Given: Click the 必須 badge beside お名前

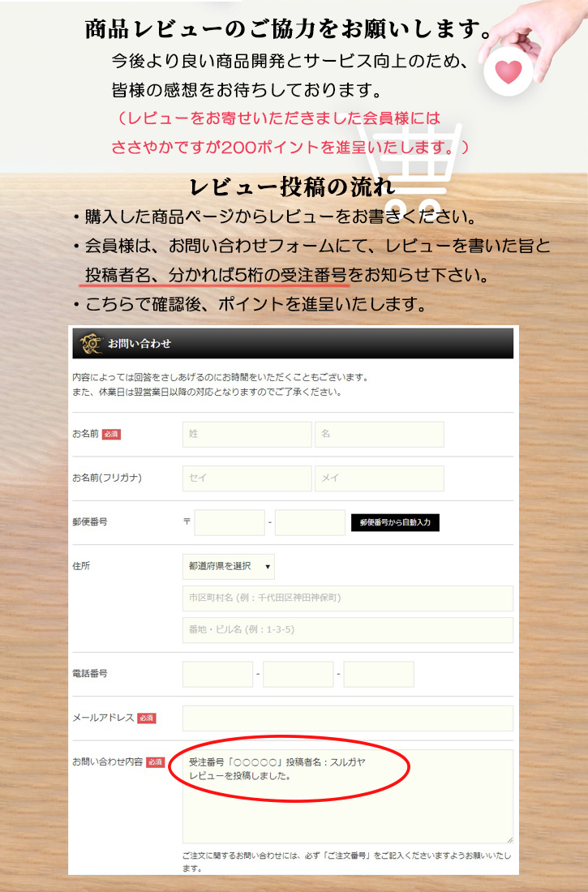Looking at the screenshot, I should [111, 435].
